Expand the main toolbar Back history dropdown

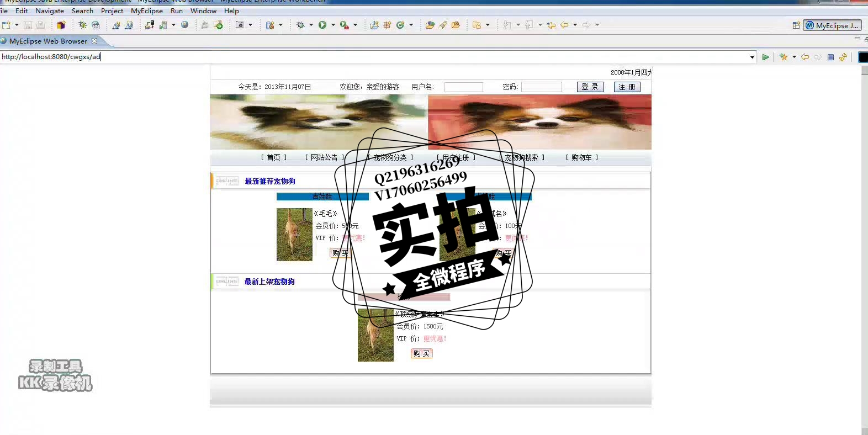(x=575, y=25)
